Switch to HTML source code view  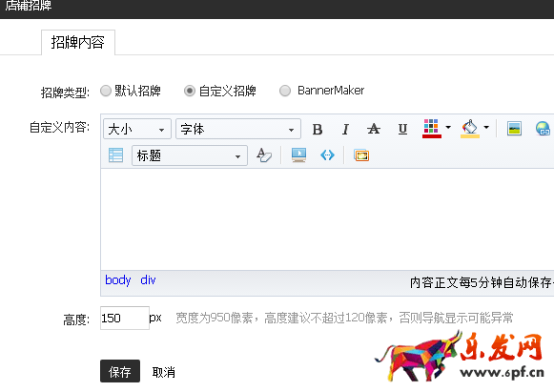pos(327,155)
